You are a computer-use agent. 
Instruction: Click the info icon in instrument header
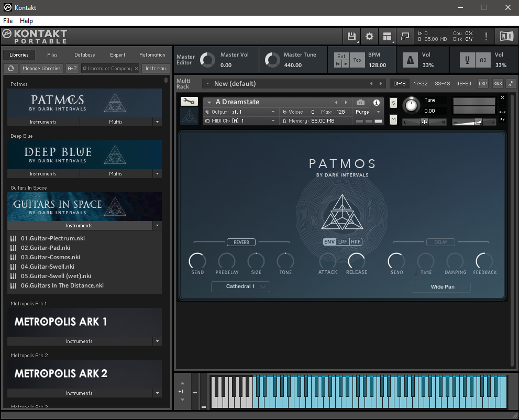pyautogui.click(x=377, y=103)
